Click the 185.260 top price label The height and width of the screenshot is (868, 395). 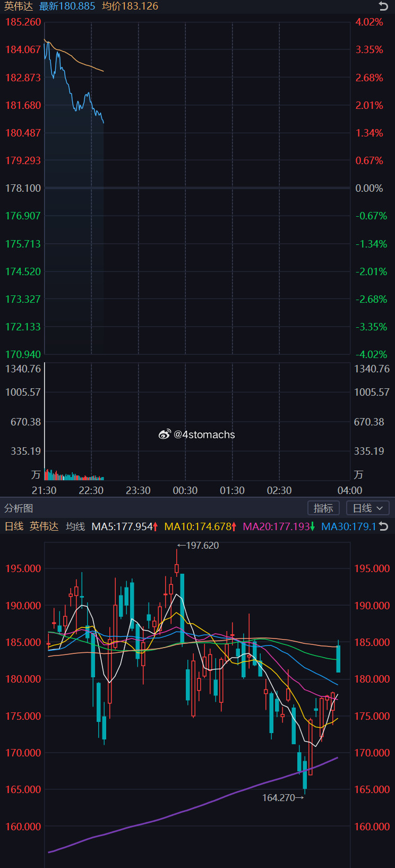[23, 22]
